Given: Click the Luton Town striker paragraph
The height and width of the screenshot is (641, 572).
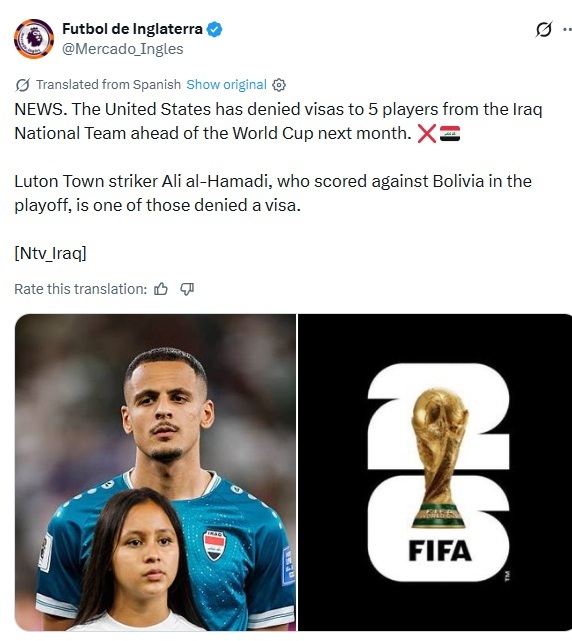Looking at the screenshot, I should point(273,193).
